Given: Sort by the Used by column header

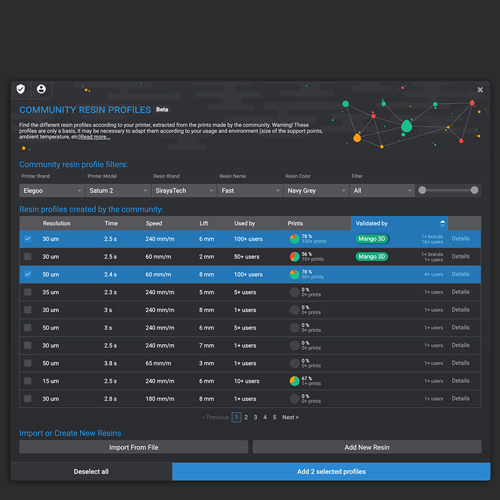Looking at the screenshot, I should (x=244, y=223).
